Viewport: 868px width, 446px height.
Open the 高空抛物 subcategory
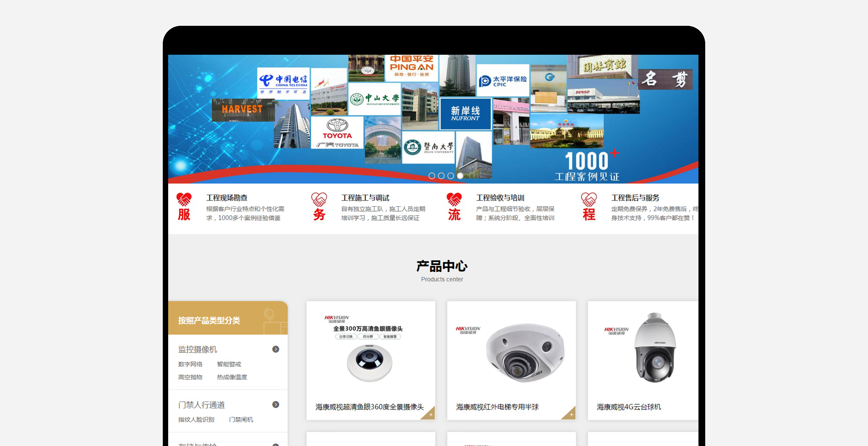pos(190,377)
